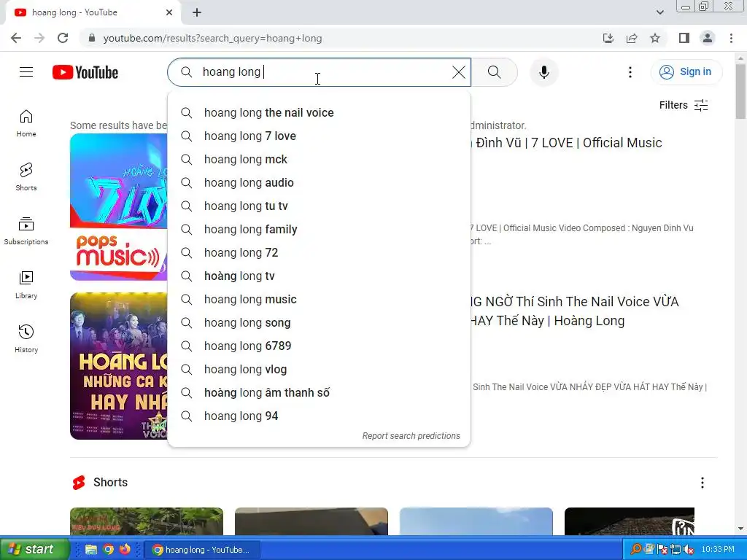747x560 pixels.
Task: Open YouTube settings three-dot menu
Action: pos(630,72)
